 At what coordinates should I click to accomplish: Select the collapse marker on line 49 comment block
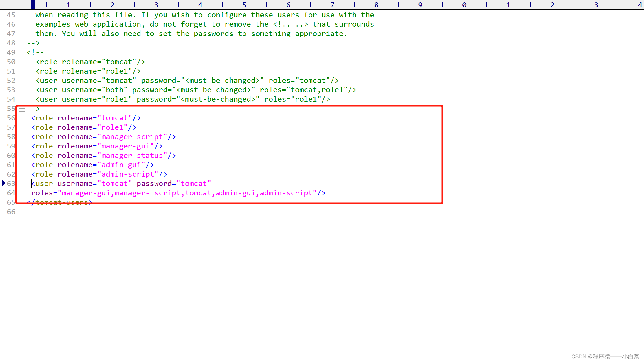(x=22, y=52)
